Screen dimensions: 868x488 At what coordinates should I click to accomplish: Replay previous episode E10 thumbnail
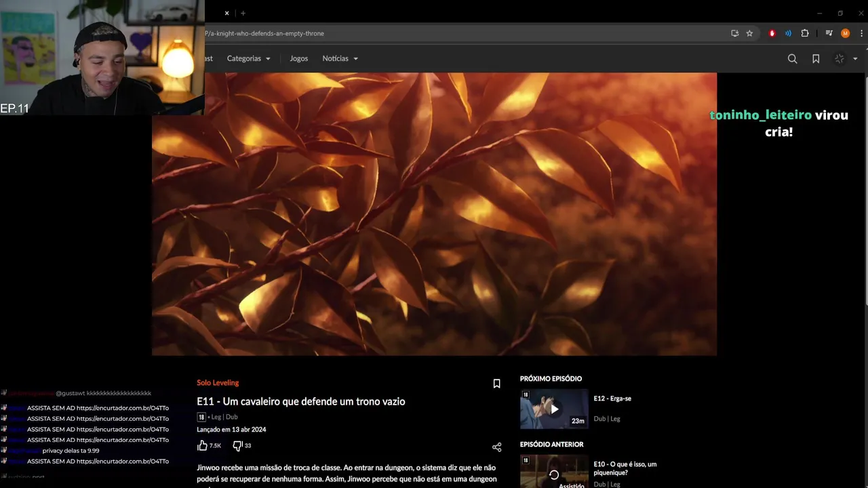coord(554,472)
